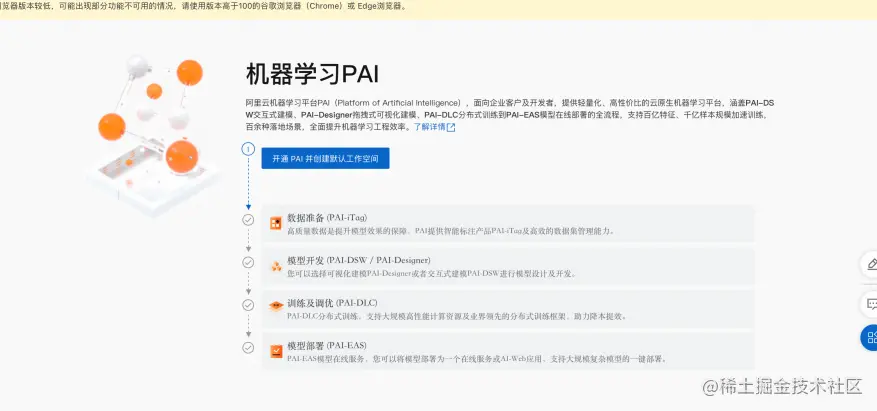
Task: Click the check circle beside 模型开发
Action: [248, 262]
